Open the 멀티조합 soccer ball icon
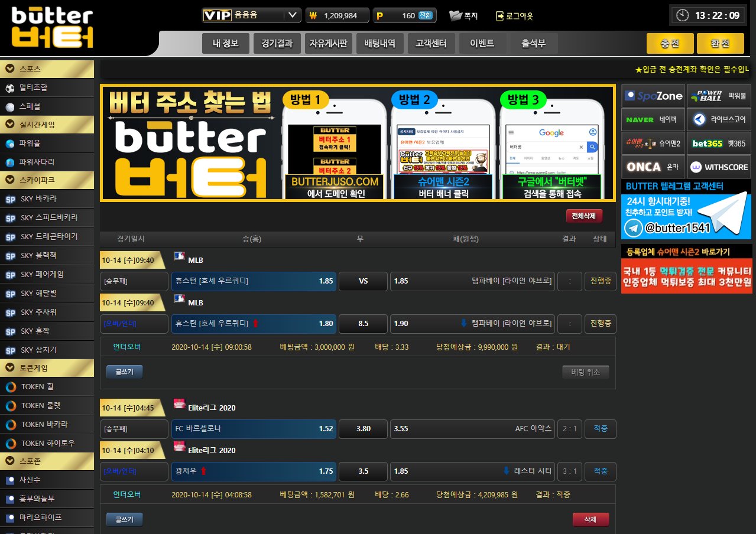 tap(10, 88)
